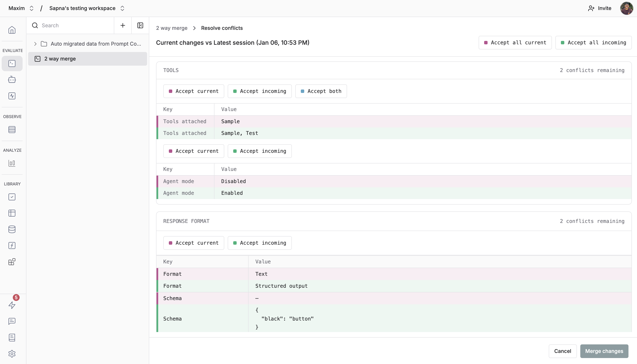Open the settings gear icon
The height and width of the screenshot is (364, 637).
point(12,354)
